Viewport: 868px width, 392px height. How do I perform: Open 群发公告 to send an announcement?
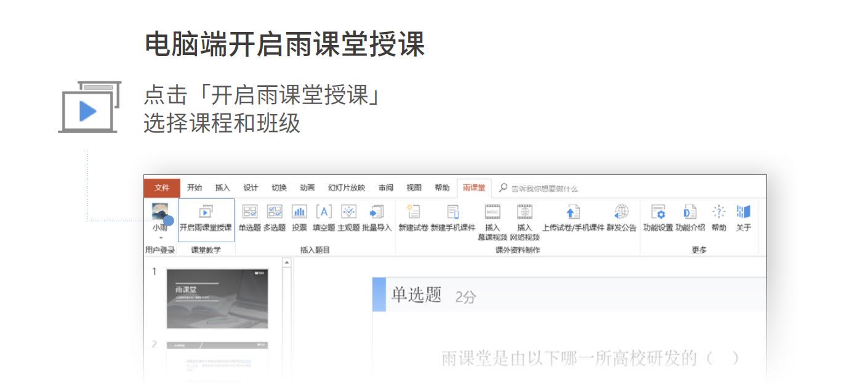coord(622,218)
